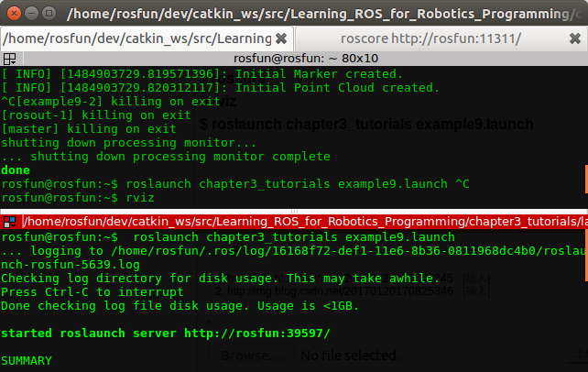
Task: Click the 'logging to /home/rosfun/.ros/log' line
Action: click(293, 251)
